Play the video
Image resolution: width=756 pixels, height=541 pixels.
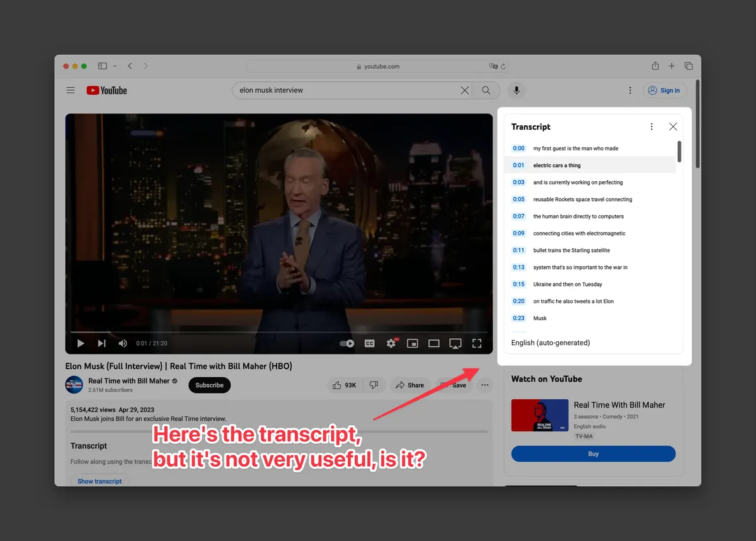click(x=81, y=343)
